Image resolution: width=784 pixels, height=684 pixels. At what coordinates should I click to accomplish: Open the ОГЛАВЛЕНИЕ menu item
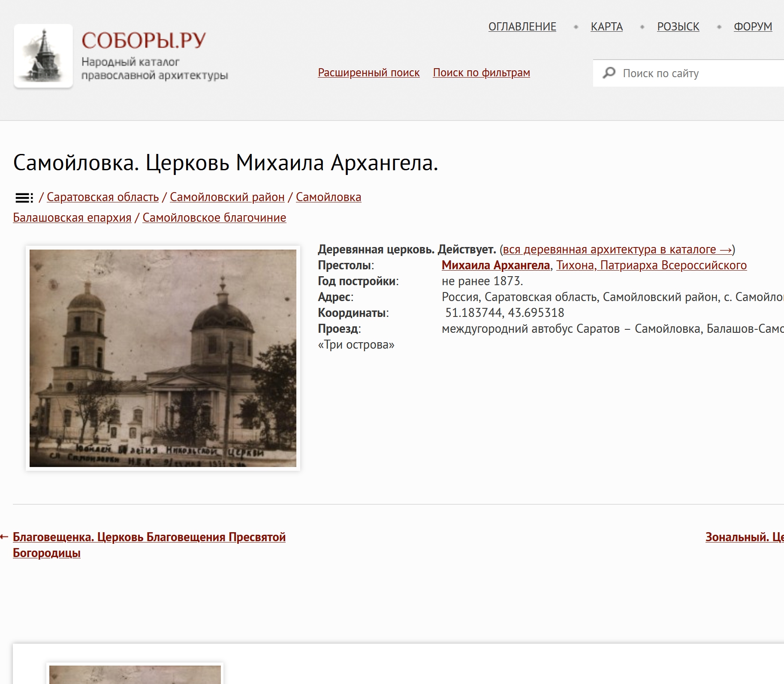click(x=522, y=27)
